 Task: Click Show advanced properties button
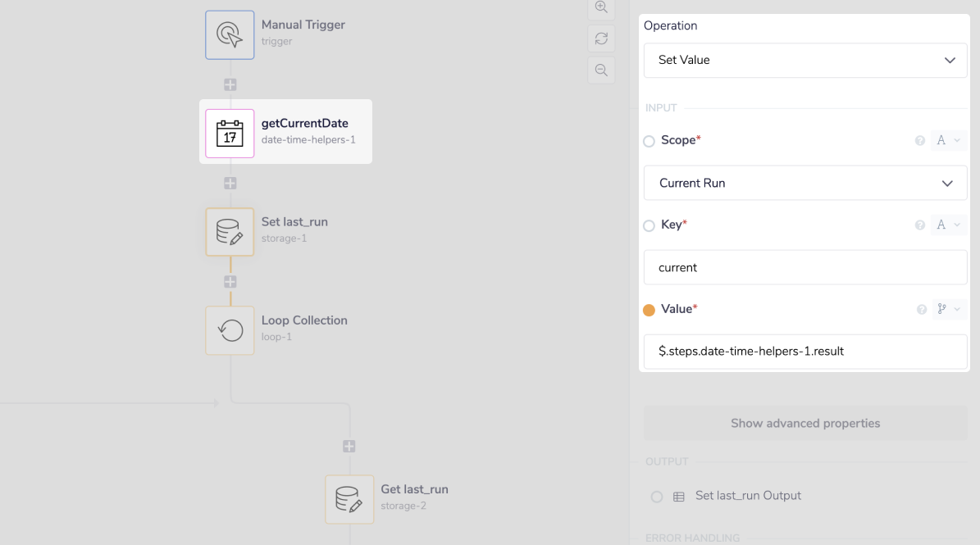[805, 424]
